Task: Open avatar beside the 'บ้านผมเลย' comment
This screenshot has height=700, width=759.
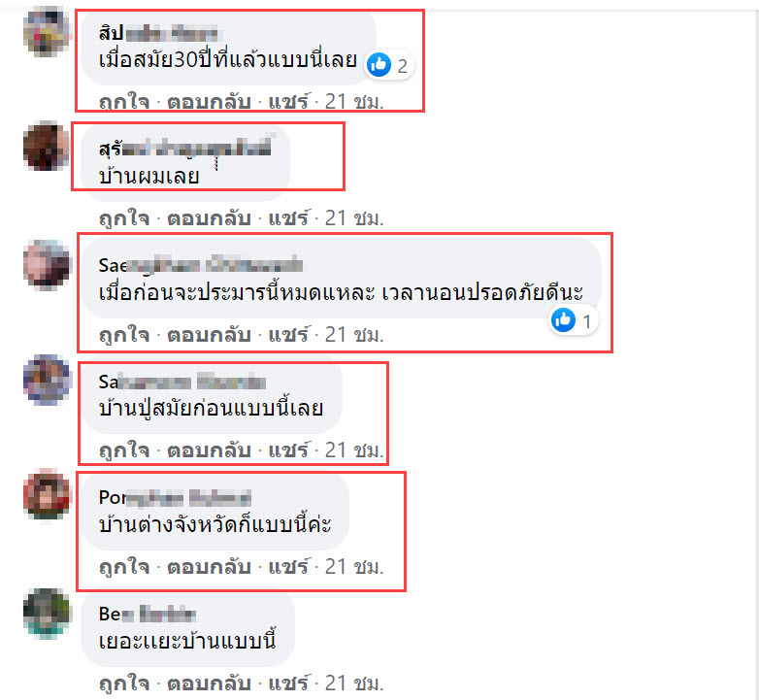Action: pos(47,148)
